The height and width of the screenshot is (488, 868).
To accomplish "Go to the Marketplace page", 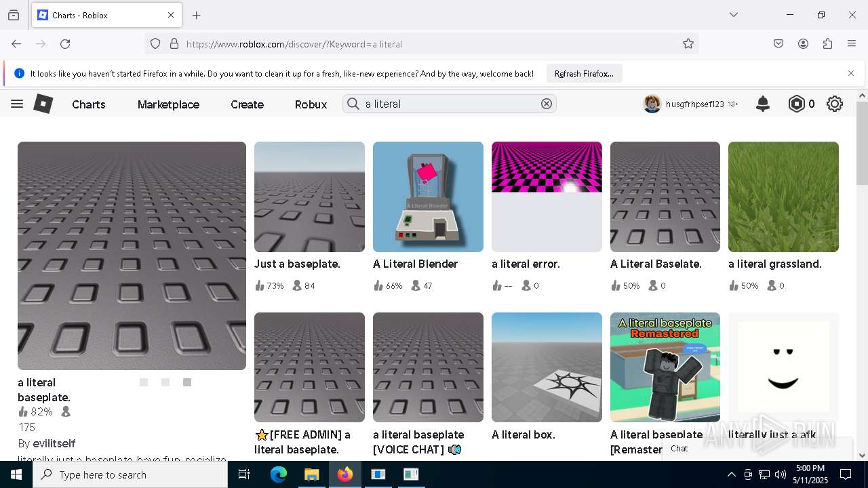I will pyautogui.click(x=168, y=104).
